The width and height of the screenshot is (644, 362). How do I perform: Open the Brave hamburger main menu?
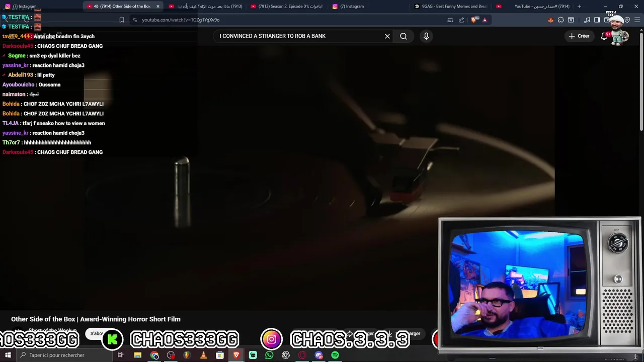pos(637,20)
